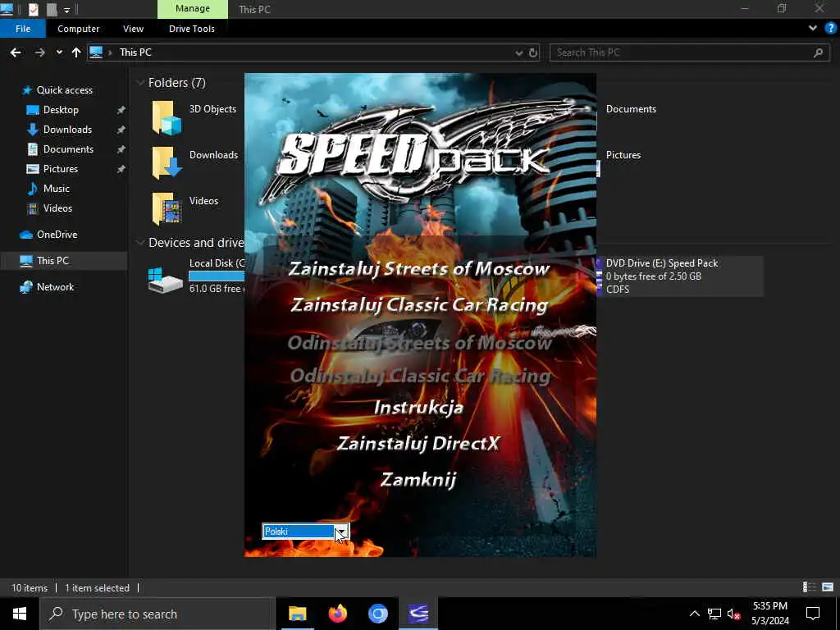Click the Search This PC field

tap(689, 52)
